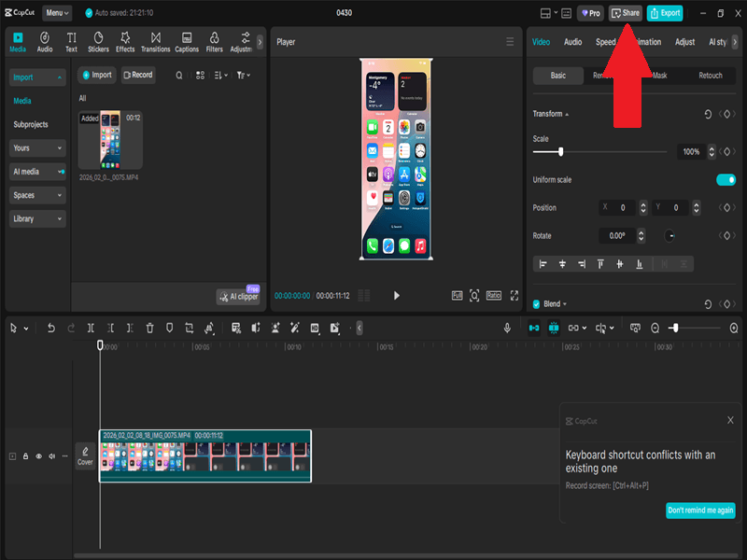The width and height of the screenshot is (747, 560).
Task: Collapse the Import section
Action: point(37,77)
